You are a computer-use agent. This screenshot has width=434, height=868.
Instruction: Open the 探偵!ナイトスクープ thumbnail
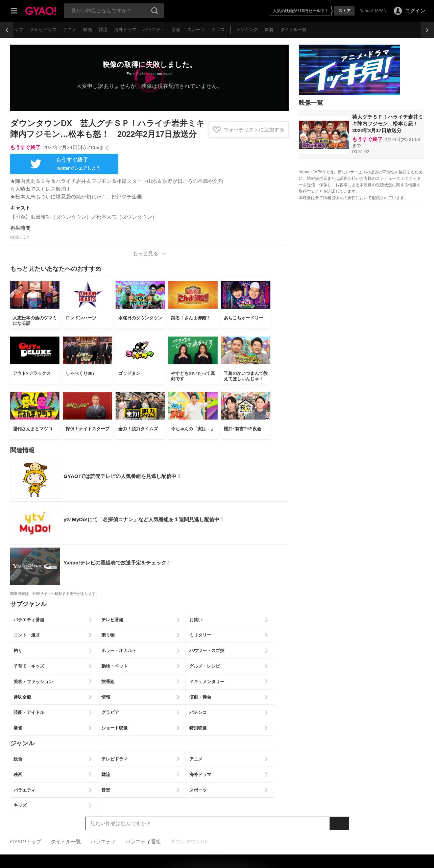88,406
